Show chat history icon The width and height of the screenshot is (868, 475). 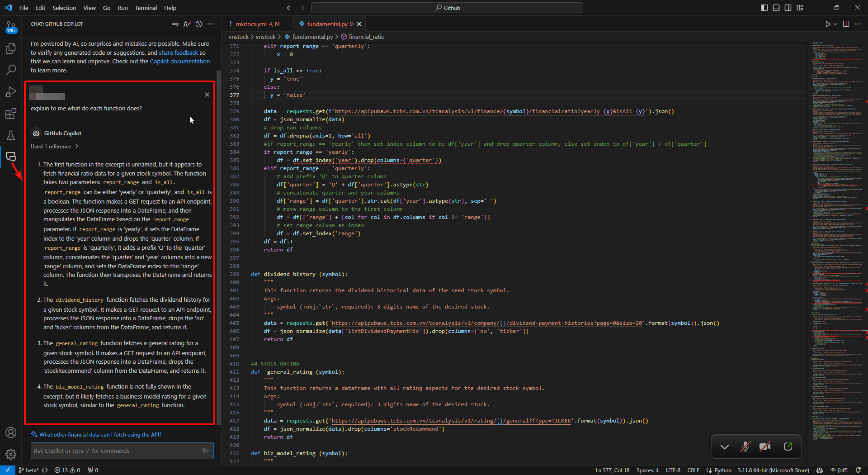click(199, 24)
